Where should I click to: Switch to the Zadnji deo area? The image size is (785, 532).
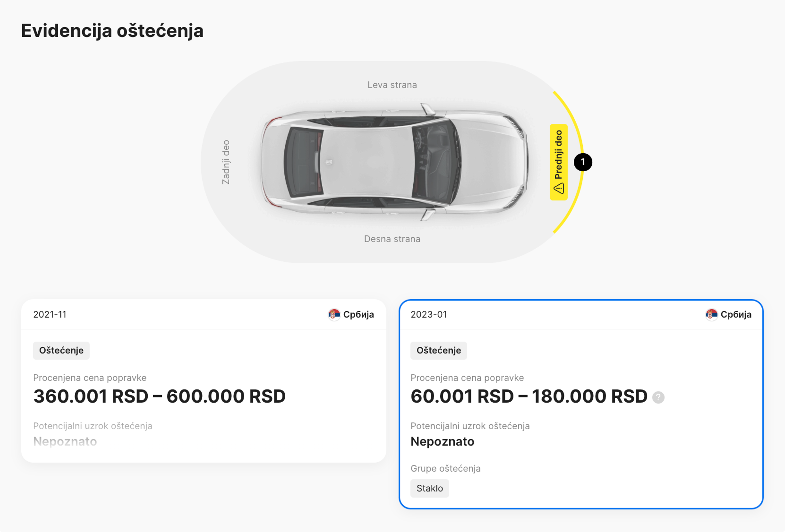pos(227,162)
